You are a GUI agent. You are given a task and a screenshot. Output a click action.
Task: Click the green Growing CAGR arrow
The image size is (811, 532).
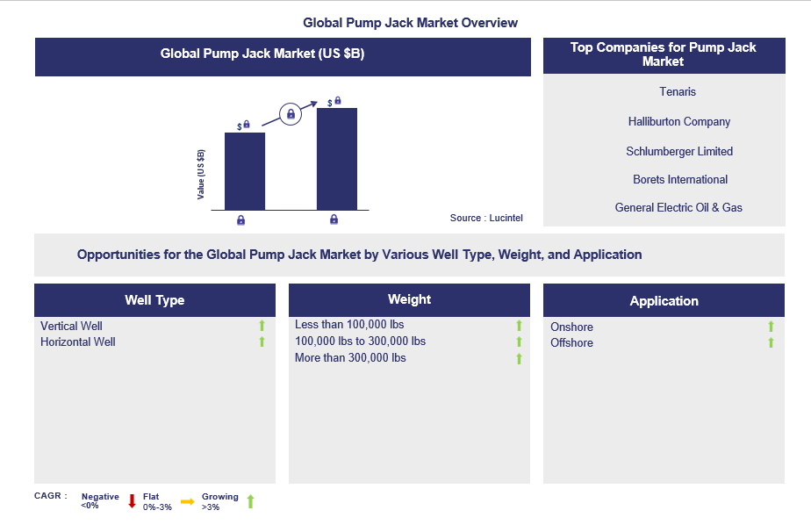click(x=251, y=500)
